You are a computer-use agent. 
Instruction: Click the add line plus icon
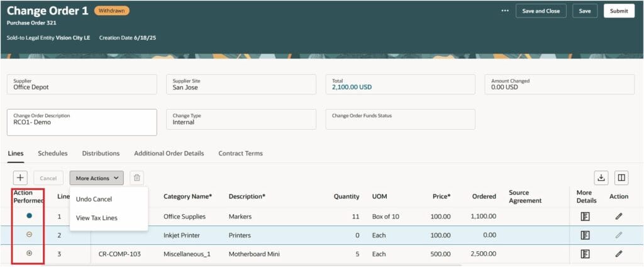pyautogui.click(x=20, y=178)
